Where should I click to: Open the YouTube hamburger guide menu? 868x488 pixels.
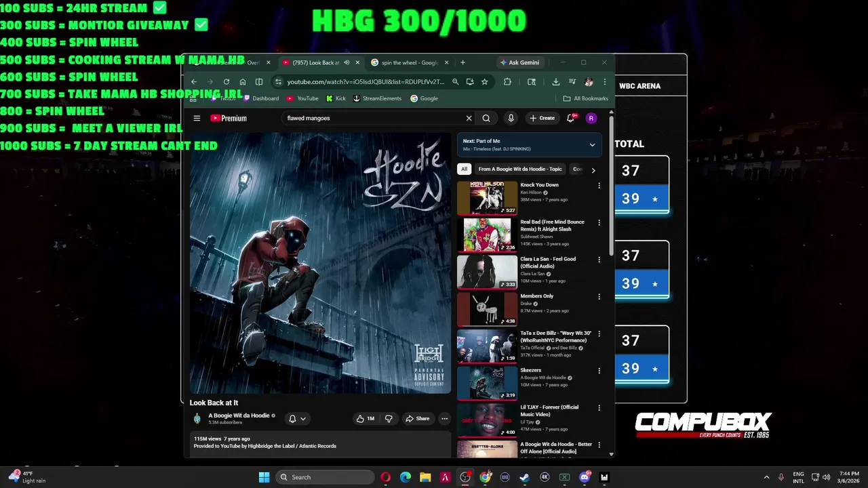[197, 118]
